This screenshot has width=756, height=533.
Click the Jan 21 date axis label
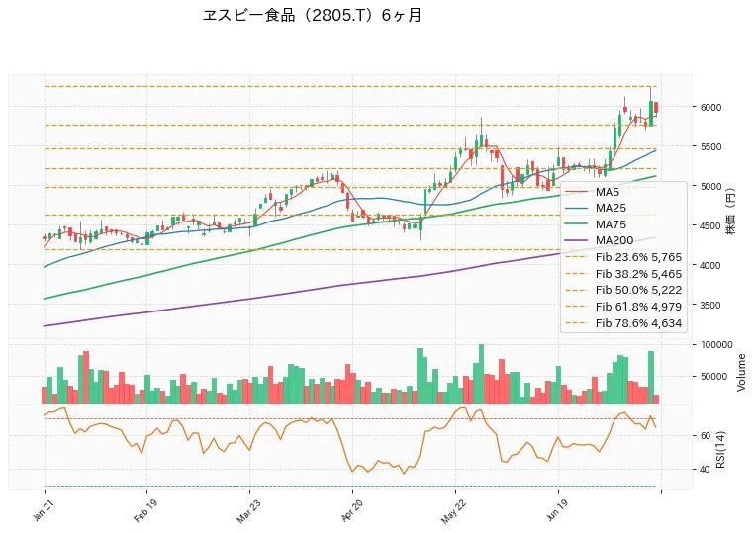click(x=43, y=510)
